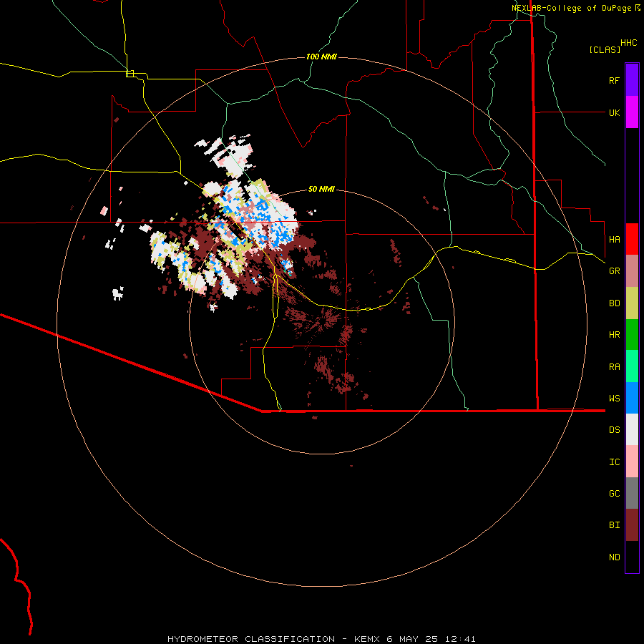Click the RF purple legend swatch
This screenshot has width=644, height=644.
[x=632, y=79]
